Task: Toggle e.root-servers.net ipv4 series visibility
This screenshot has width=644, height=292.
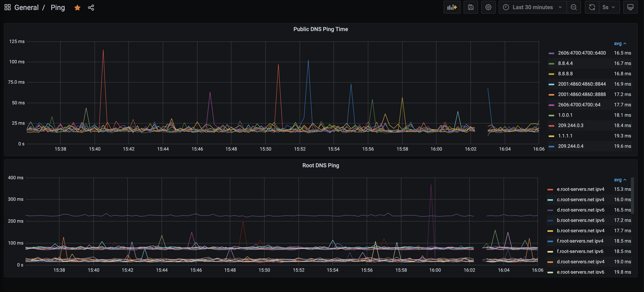Action: (x=580, y=189)
